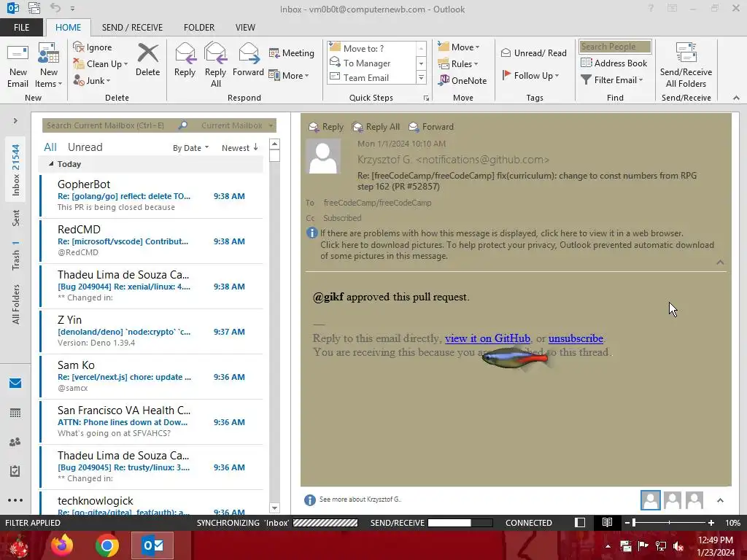
Task: Zoom in with the plus button
Action: 711,523
